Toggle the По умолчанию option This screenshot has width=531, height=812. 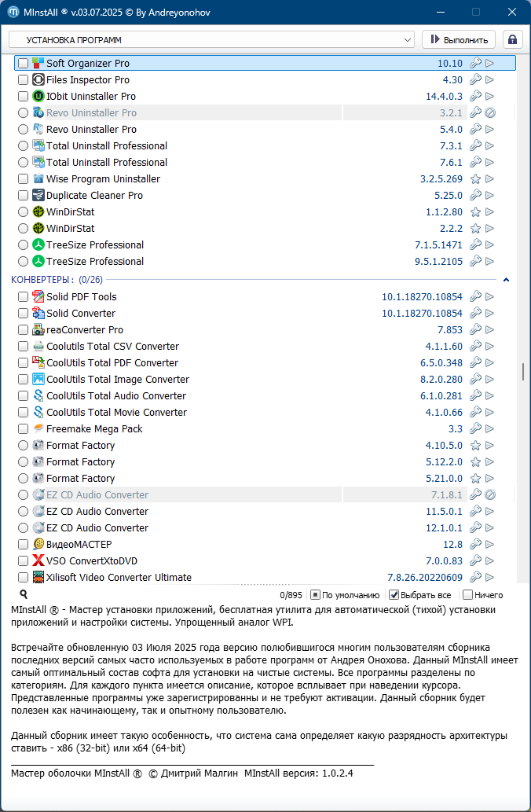(x=315, y=595)
